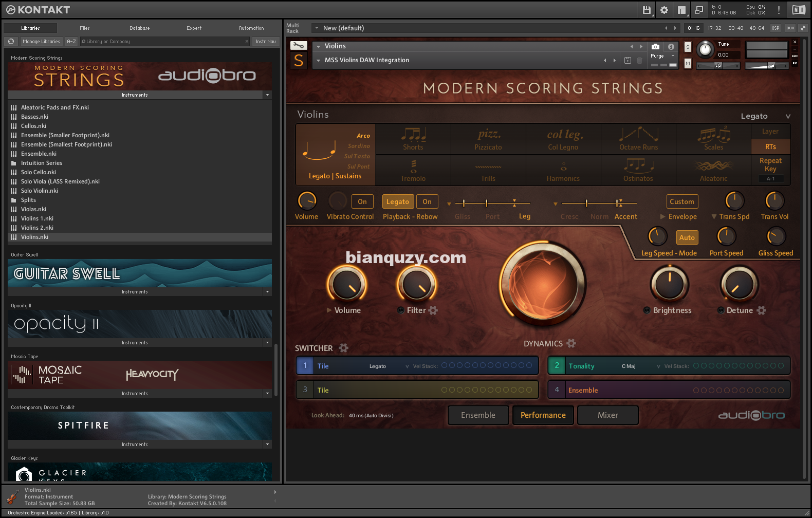The height and width of the screenshot is (518, 812).
Task: Mute the Violins instrument with M button
Action: point(688,63)
